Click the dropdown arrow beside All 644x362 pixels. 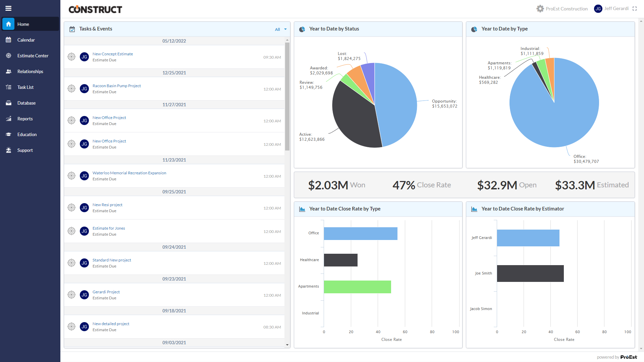coord(285,29)
